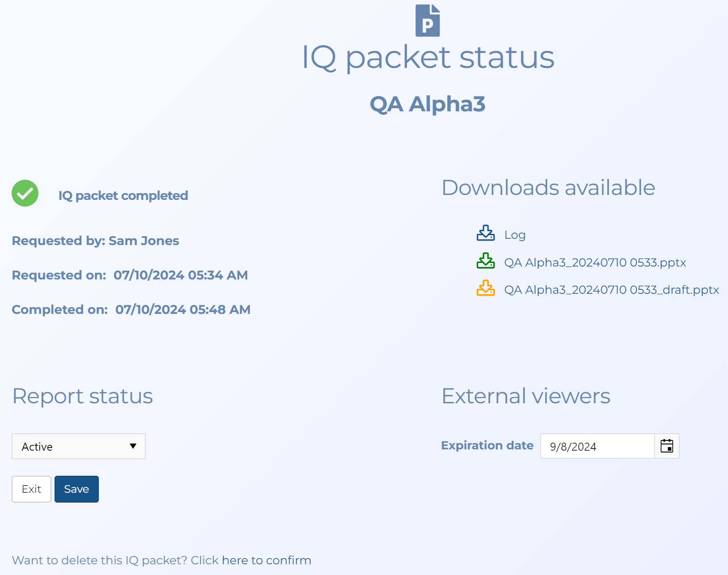Click the 'IQ packet completed' status text
Screen dimensions: 728x575
tap(123, 195)
